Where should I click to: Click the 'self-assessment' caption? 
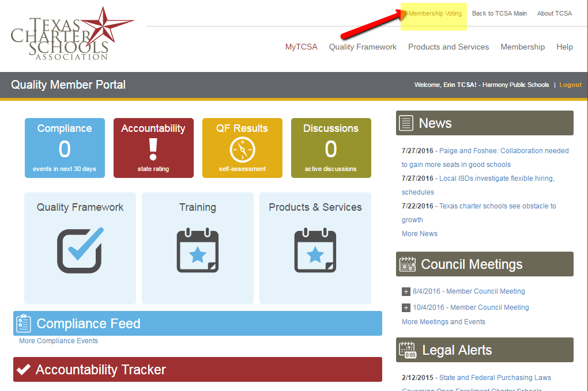pos(242,169)
